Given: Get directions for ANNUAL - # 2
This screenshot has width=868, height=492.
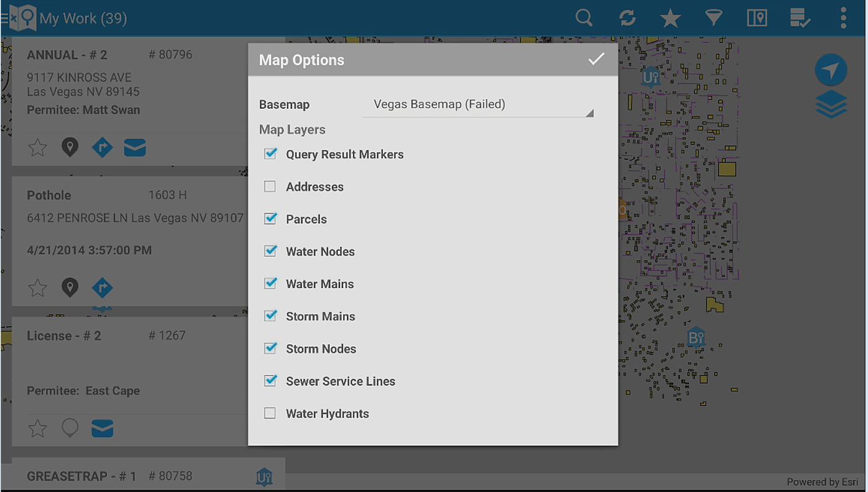Looking at the screenshot, I should pos(102,148).
